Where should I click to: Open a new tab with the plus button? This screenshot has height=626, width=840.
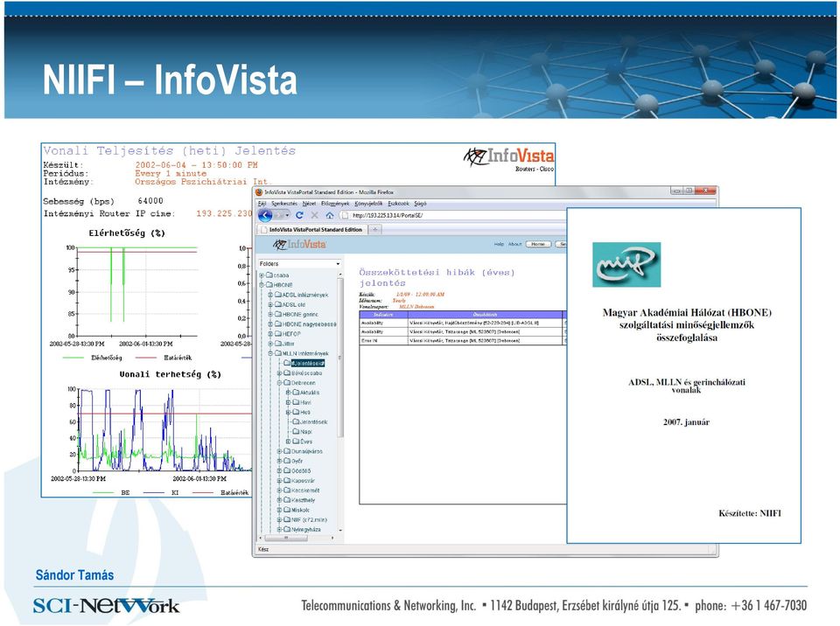(x=375, y=230)
